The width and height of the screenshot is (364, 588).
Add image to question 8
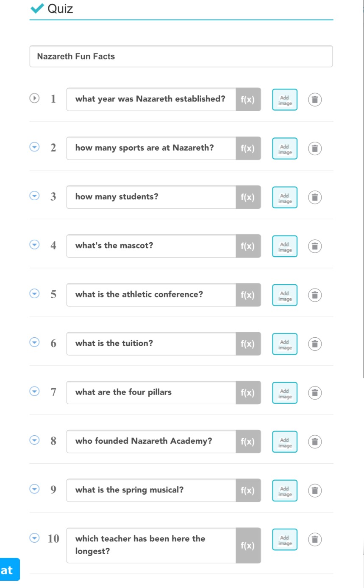(x=285, y=442)
